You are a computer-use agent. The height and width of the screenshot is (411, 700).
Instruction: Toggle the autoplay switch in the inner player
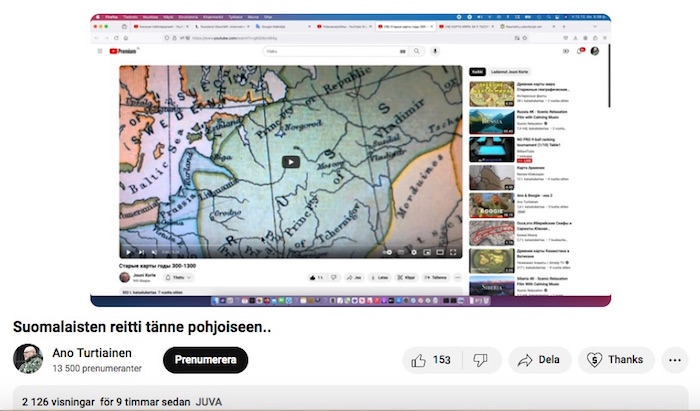pyautogui.click(x=388, y=252)
